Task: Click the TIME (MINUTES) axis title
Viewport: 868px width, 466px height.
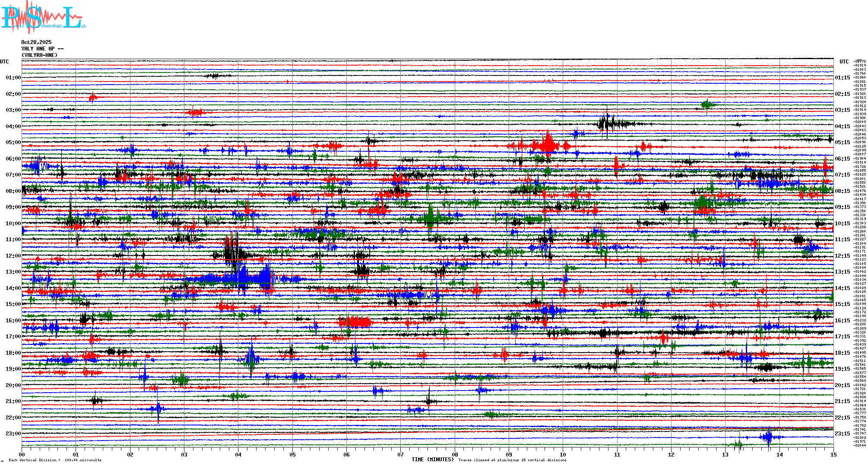Action: (433, 460)
